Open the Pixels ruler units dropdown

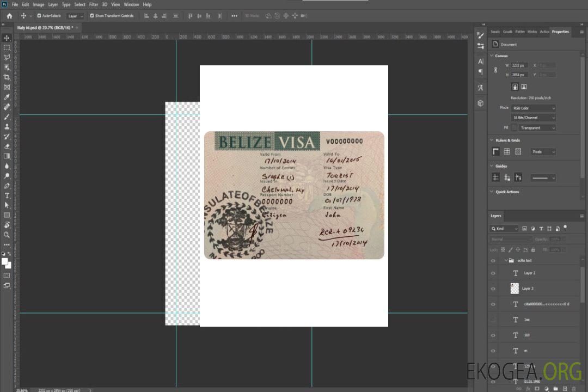543,152
